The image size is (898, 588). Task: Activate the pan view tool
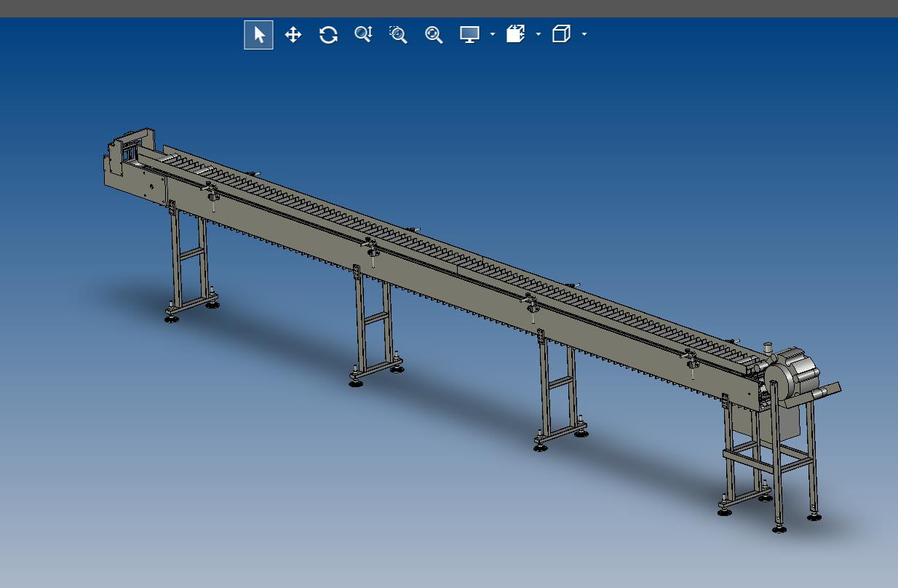tap(293, 35)
